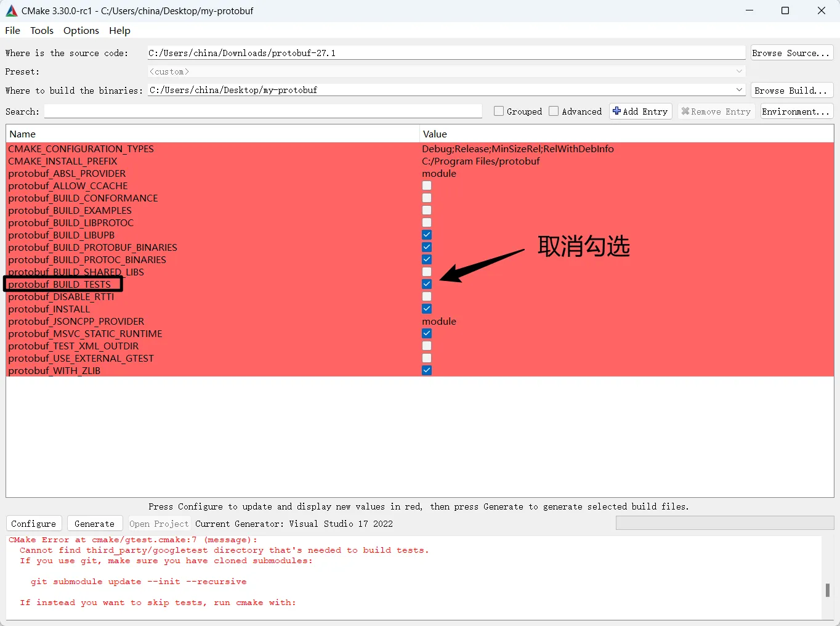The width and height of the screenshot is (840, 626).
Task: Click the Generate button
Action: (95, 524)
